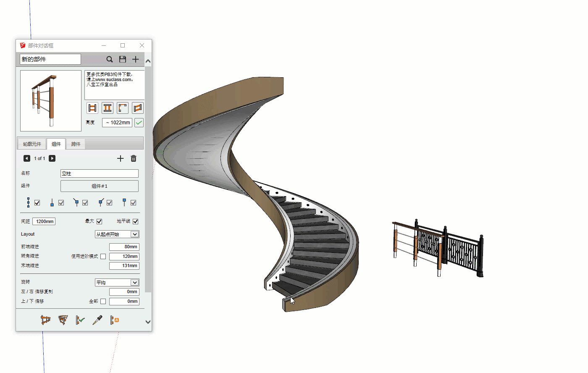588x373 pixels.
Task: Switch to the 轮廓元件 tab
Action: (32, 144)
